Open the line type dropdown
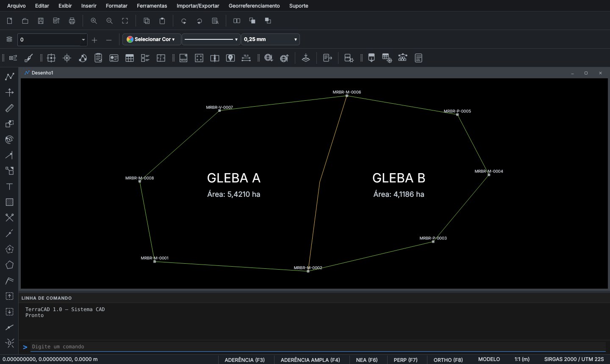Viewport: 610px width, 364px height. [211, 39]
